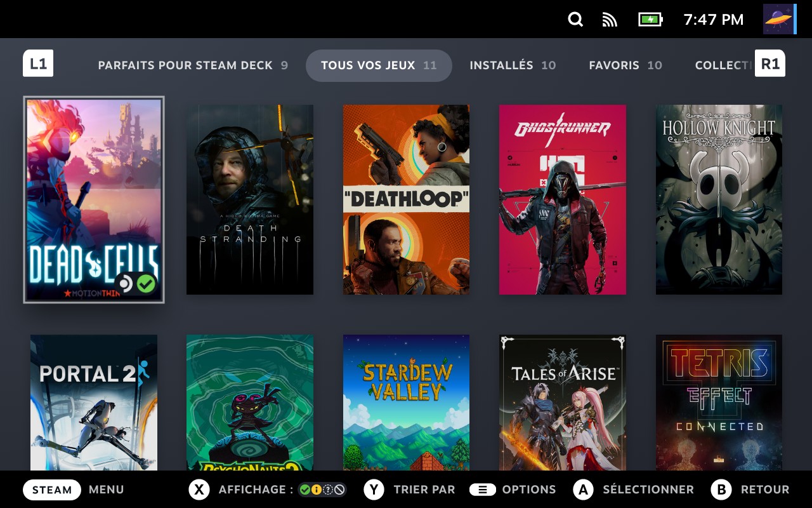812x508 pixels.
Task: Click the Options menu glyph icon
Action: point(483,490)
